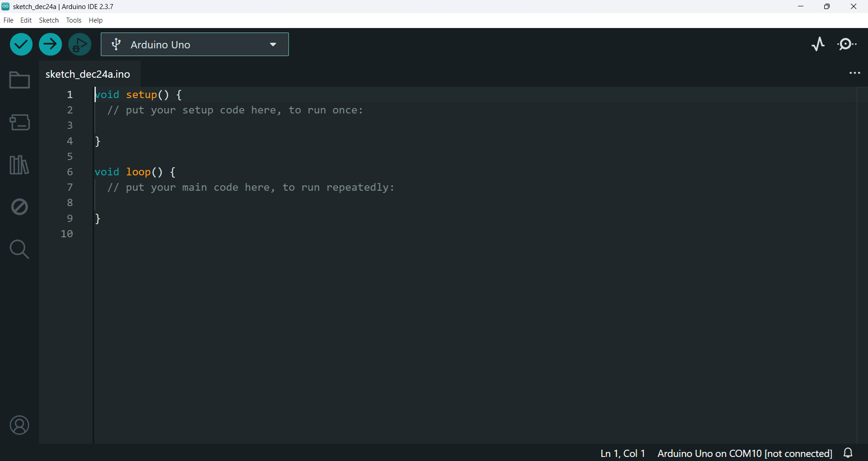Open the notifications bell in status bar
The image size is (868, 461).
click(x=849, y=453)
